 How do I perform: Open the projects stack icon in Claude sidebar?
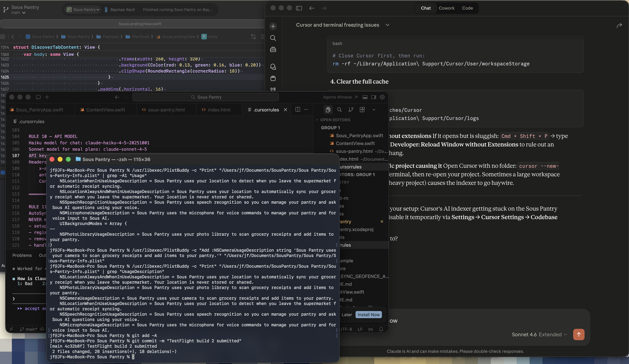[273, 78]
